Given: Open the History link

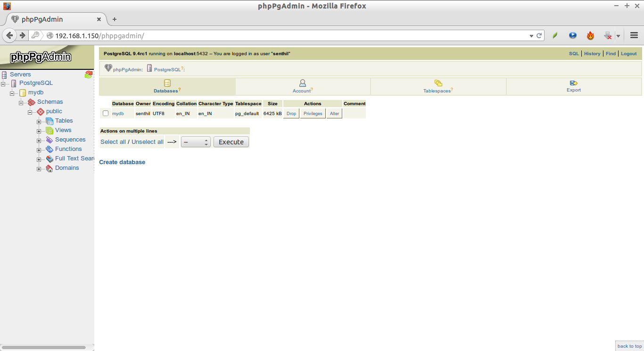Looking at the screenshot, I should (592, 54).
